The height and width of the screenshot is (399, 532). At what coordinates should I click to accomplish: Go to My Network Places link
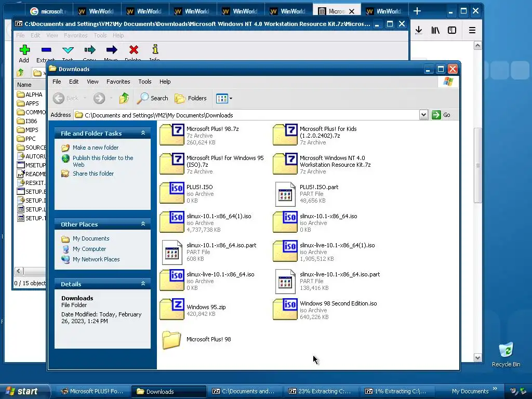tap(96, 259)
